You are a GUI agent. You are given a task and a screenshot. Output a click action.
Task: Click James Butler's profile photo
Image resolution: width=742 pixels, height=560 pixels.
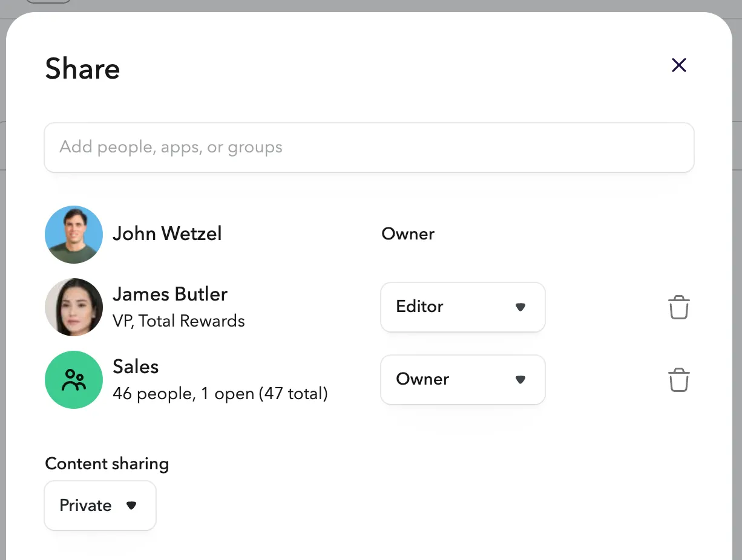coord(74,307)
